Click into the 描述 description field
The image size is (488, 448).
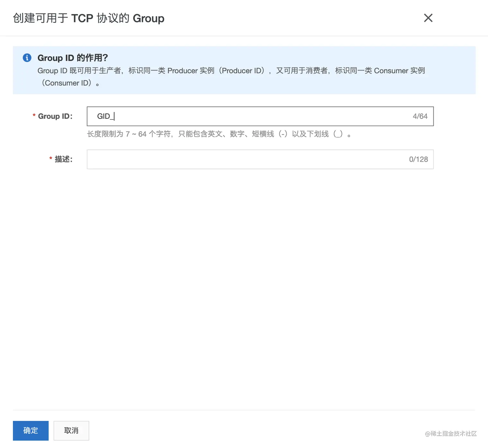click(260, 159)
